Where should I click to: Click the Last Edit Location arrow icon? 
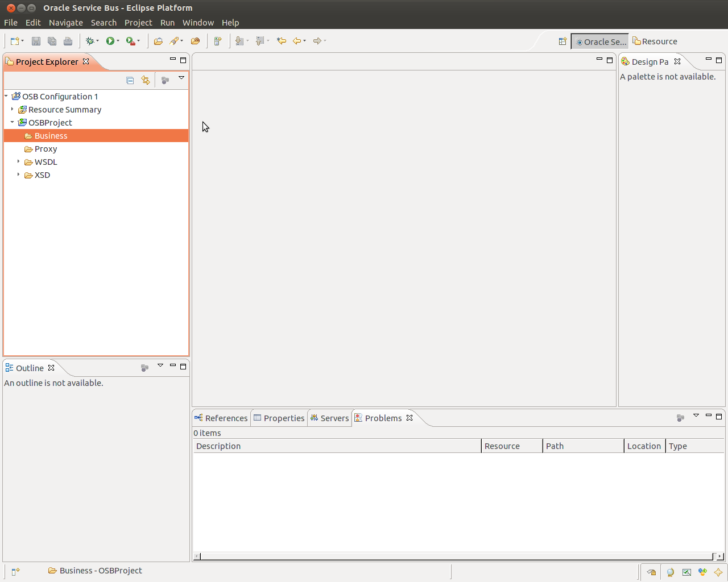[281, 41]
